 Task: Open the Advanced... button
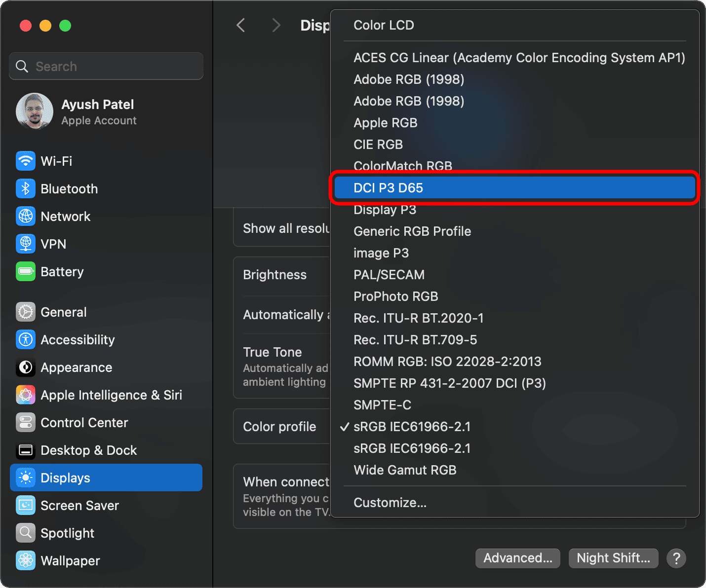pos(517,558)
